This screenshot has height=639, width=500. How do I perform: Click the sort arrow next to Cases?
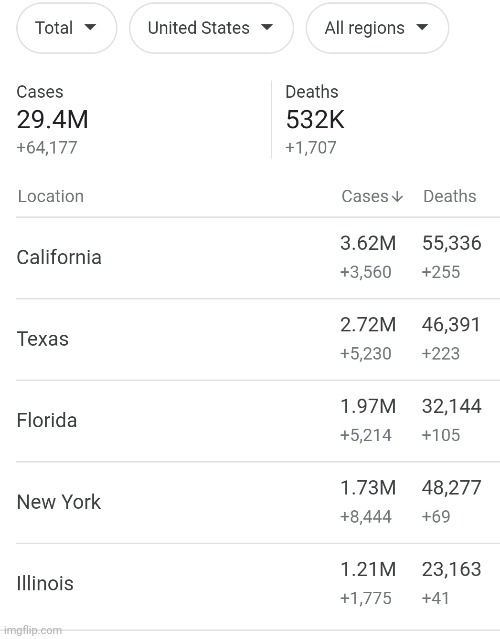click(397, 197)
